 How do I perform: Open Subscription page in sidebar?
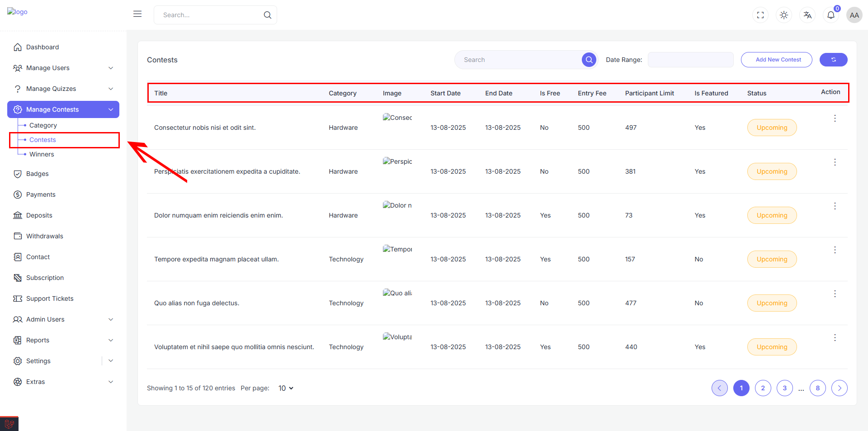point(63,278)
